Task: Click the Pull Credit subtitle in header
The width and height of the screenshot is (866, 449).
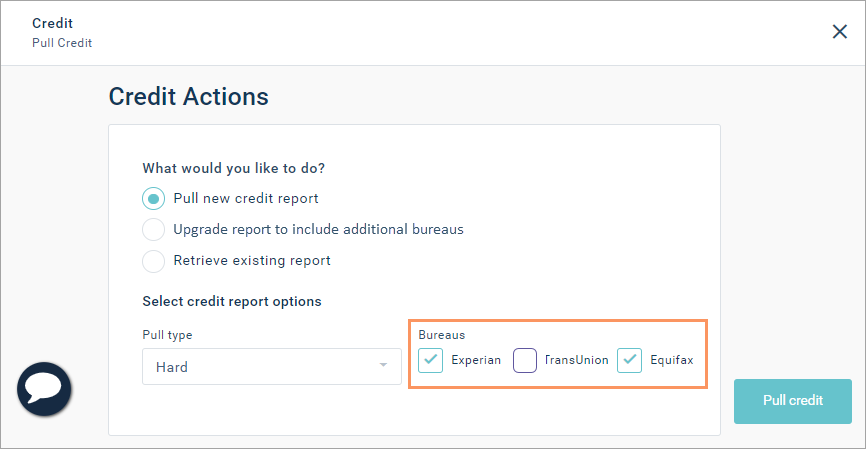Action: click(62, 43)
